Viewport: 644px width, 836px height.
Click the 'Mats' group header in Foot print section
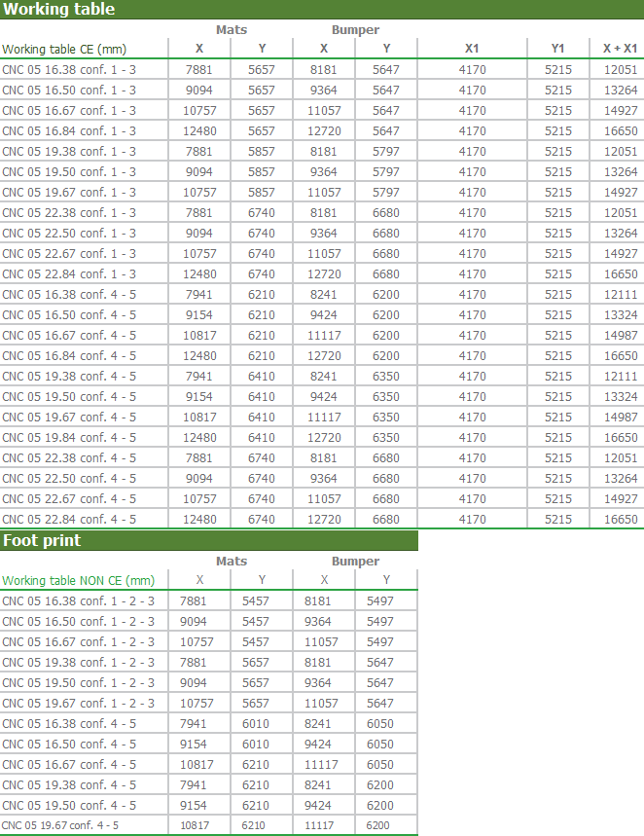(232, 562)
